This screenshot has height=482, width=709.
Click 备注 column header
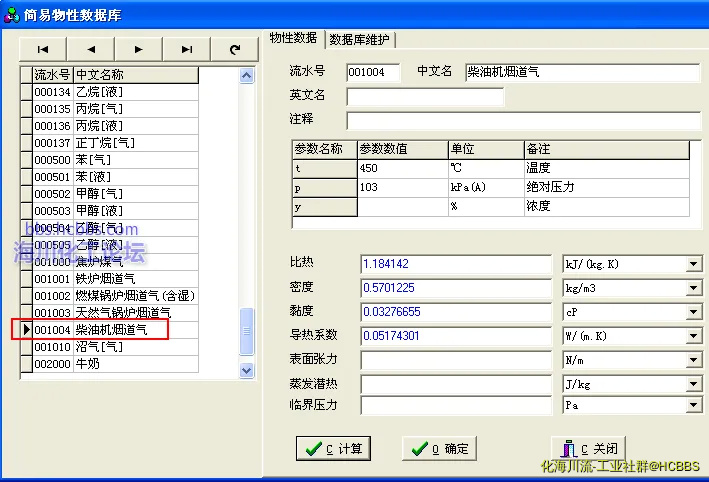pos(607,149)
